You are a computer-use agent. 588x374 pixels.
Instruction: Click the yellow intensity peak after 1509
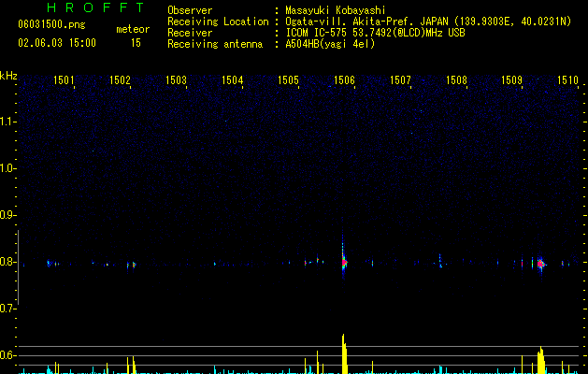click(540, 360)
